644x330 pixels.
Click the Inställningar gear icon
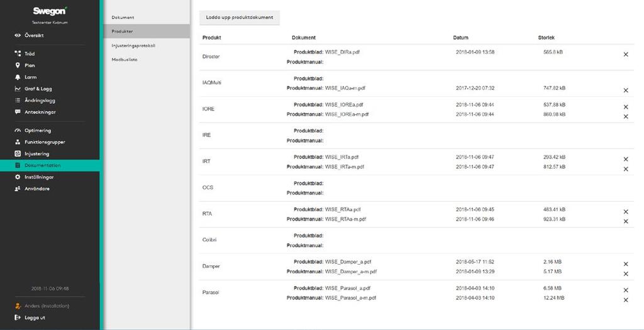18,177
